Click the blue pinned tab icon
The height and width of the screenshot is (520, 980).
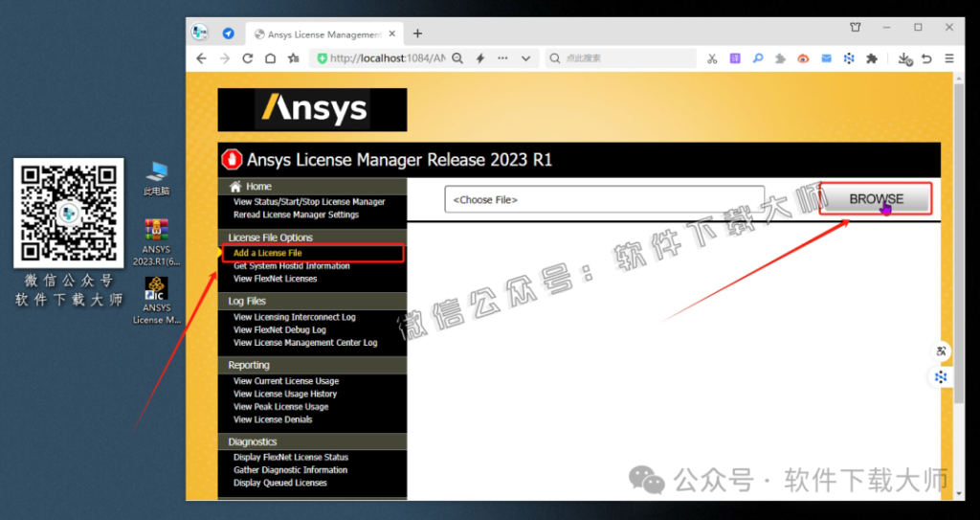pos(229,34)
